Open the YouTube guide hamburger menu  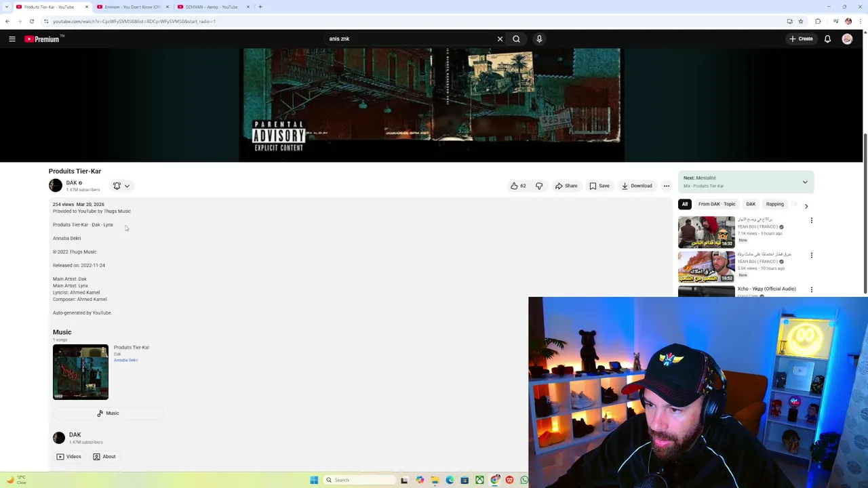pos(12,39)
